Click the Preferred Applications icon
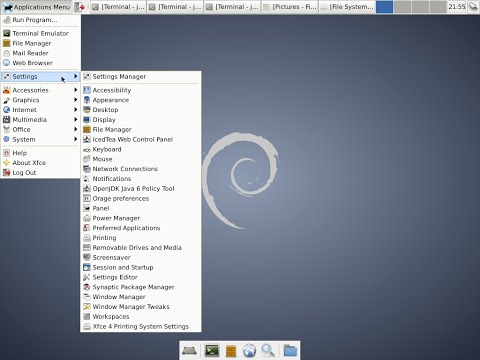Image resolution: width=480 pixels, height=360 pixels. pos(87,228)
